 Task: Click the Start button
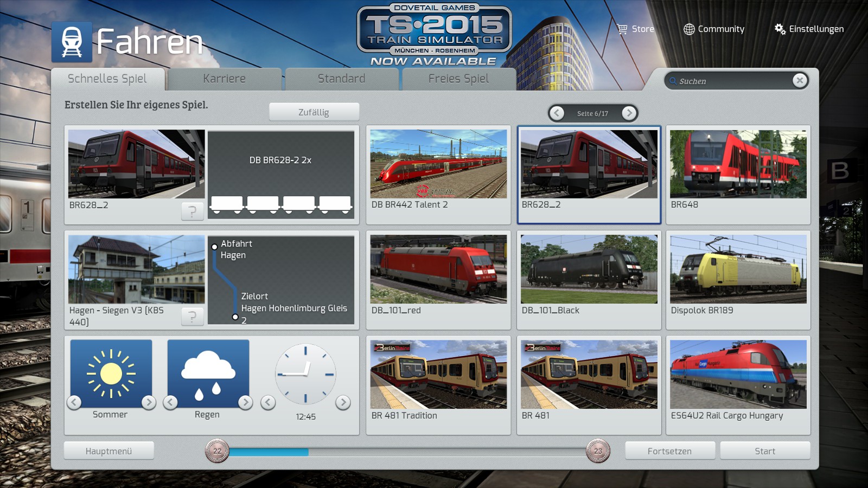tap(764, 451)
